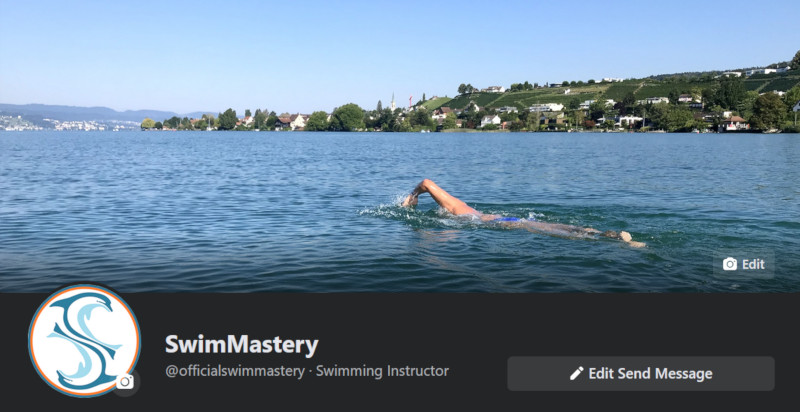Click the clear blue sky of the cover
The image size is (800, 412).
[x=357, y=46]
